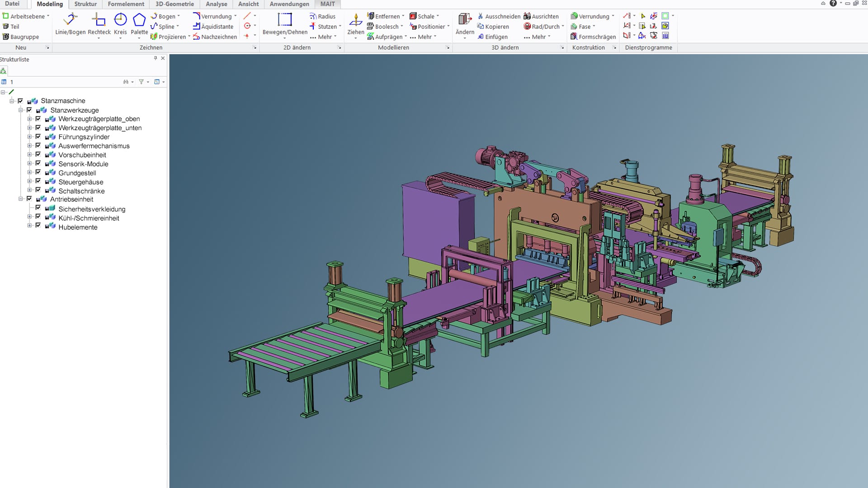
Task: Click Äquidistante in Zeichnen group
Action: pyautogui.click(x=213, y=27)
